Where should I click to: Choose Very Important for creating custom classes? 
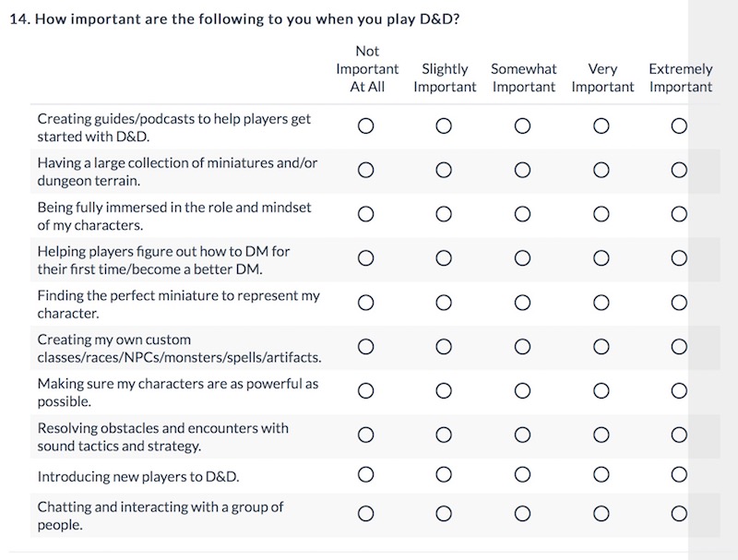coord(601,347)
